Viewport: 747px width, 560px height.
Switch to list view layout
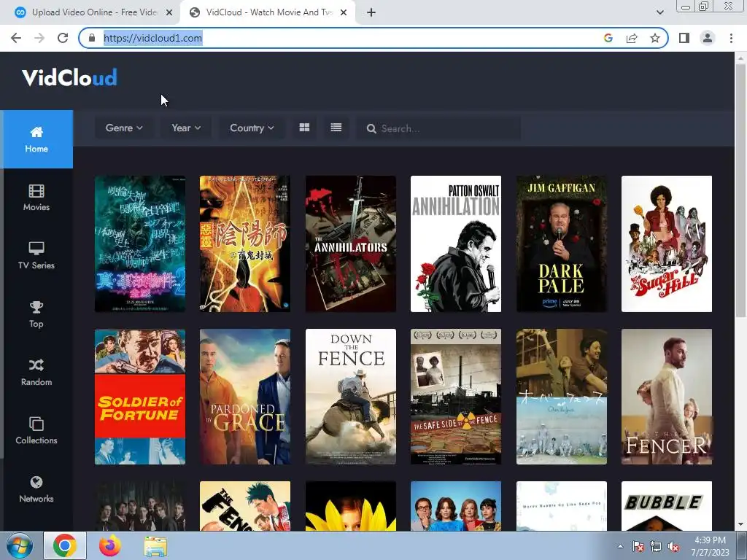point(336,128)
